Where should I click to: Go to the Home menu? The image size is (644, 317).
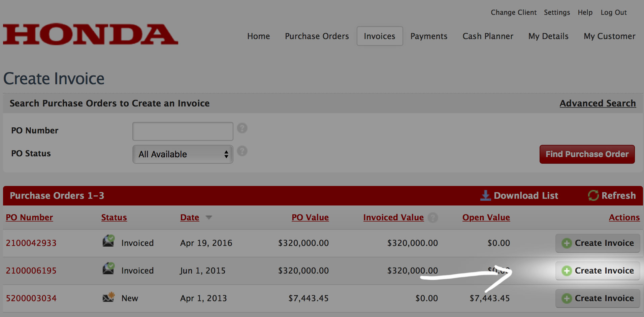tap(259, 36)
